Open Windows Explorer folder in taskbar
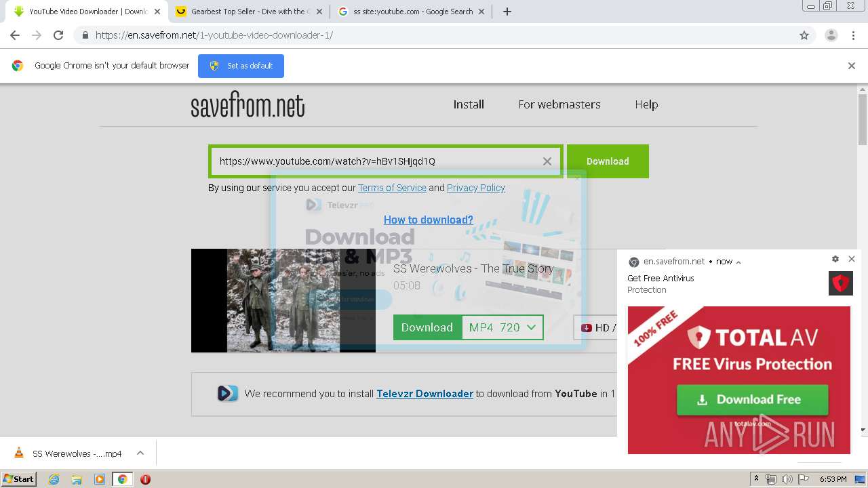 [x=77, y=479]
